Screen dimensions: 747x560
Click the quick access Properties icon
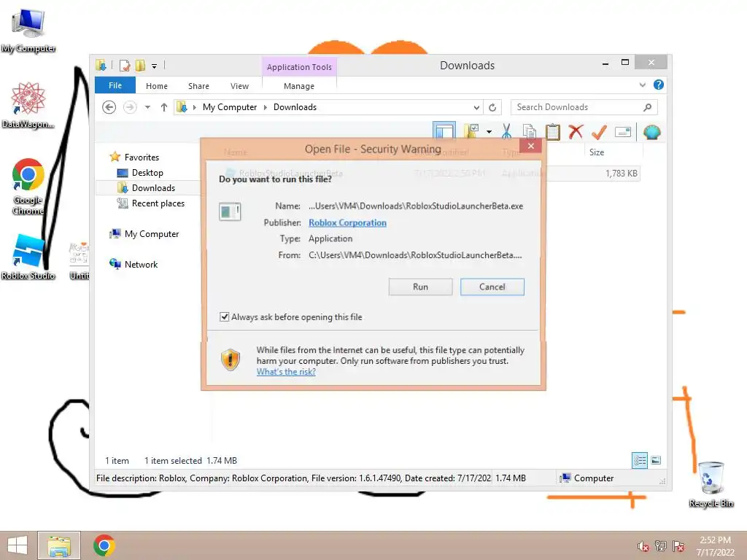(125, 65)
